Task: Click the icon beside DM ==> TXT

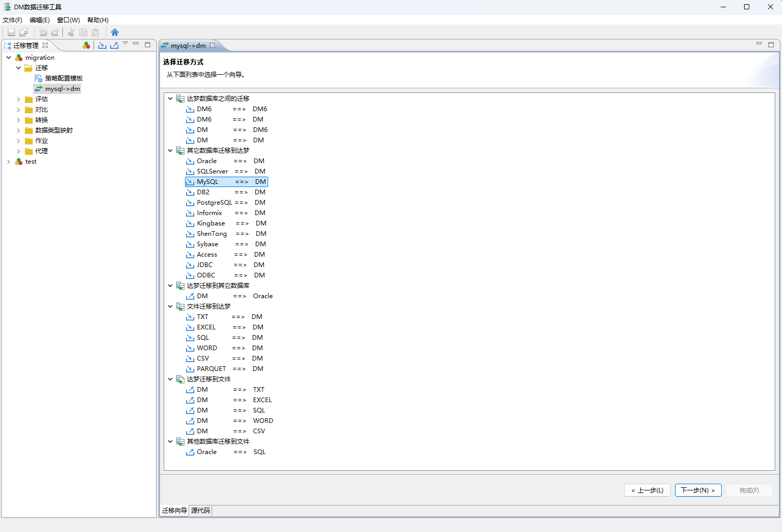Action: coord(190,390)
